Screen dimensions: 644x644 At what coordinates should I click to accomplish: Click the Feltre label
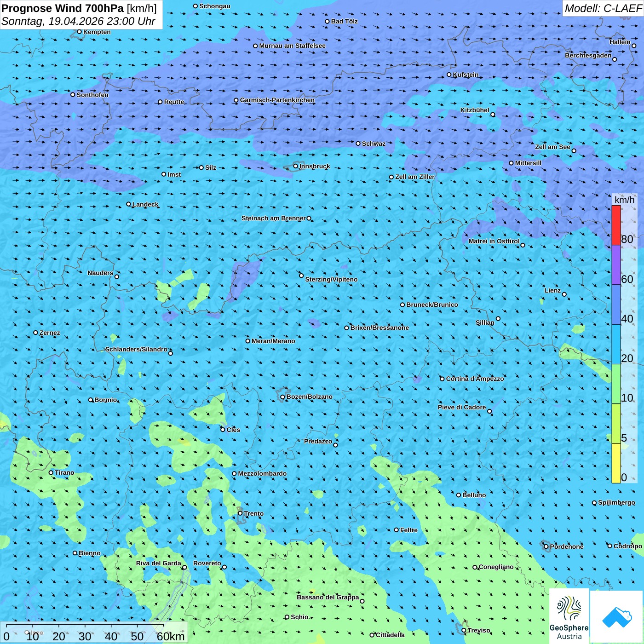[x=409, y=530]
